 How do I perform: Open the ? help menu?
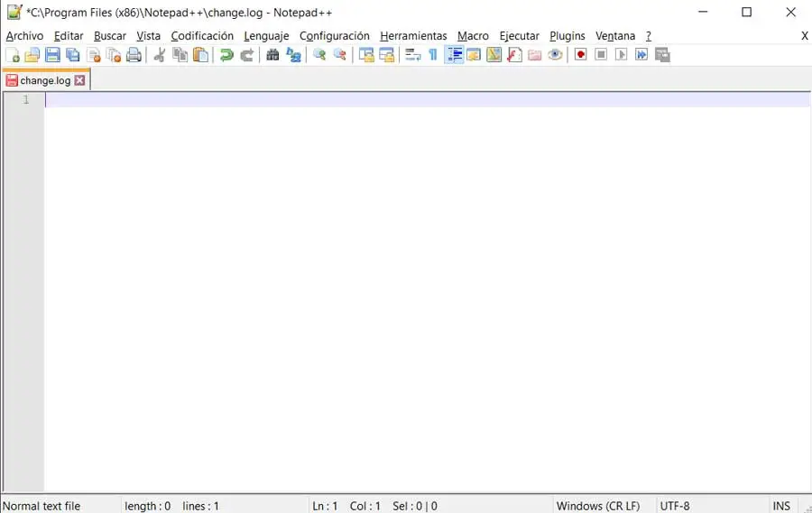coord(649,36)
